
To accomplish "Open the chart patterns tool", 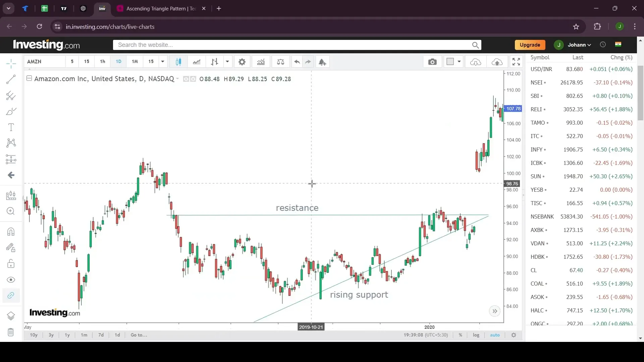I will pos(11,143).
